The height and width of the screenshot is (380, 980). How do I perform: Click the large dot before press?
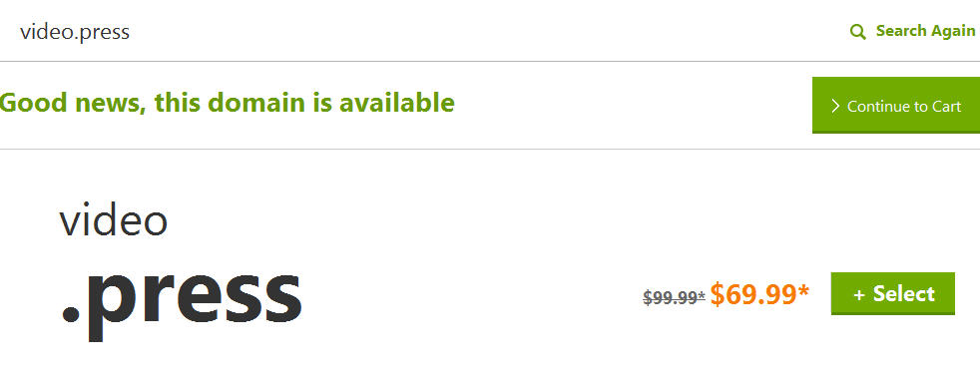(71, 312)
